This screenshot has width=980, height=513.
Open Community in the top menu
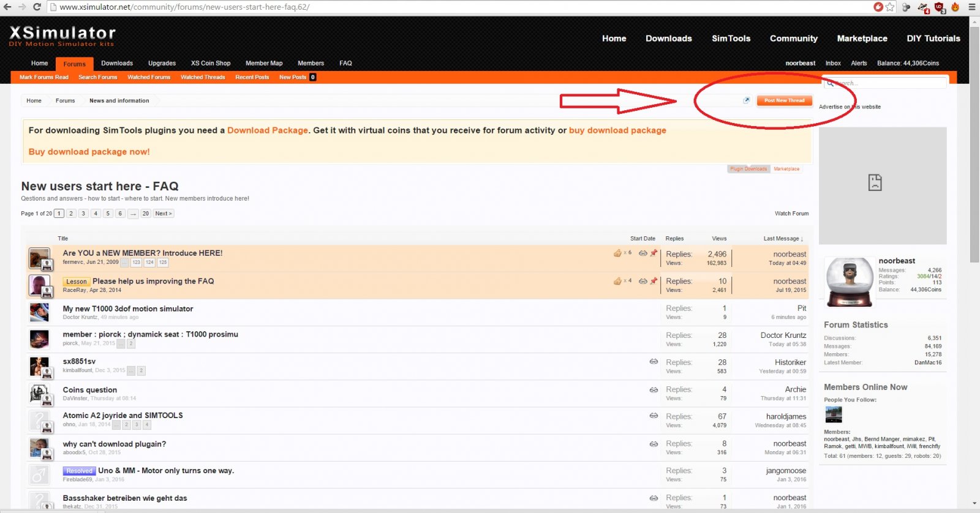coord(794,38)
